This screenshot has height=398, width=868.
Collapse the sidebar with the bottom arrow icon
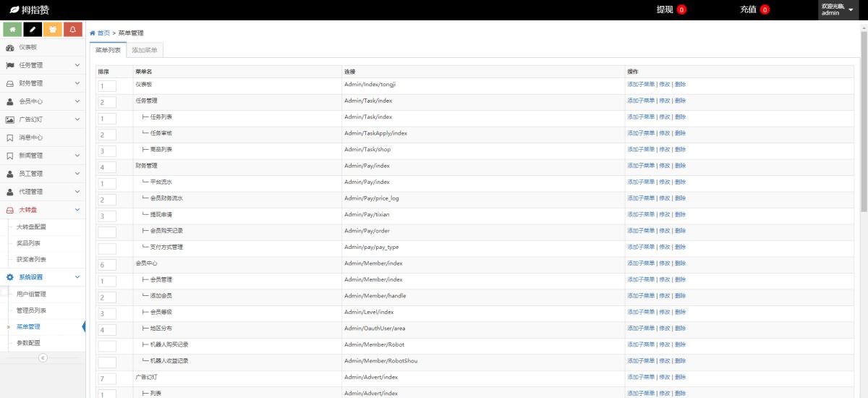[x=43, y=357]
